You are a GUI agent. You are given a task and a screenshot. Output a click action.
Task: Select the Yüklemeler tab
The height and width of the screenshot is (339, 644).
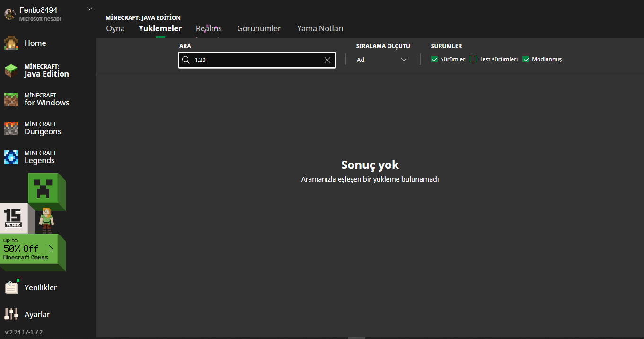click(x=160, y=28)
